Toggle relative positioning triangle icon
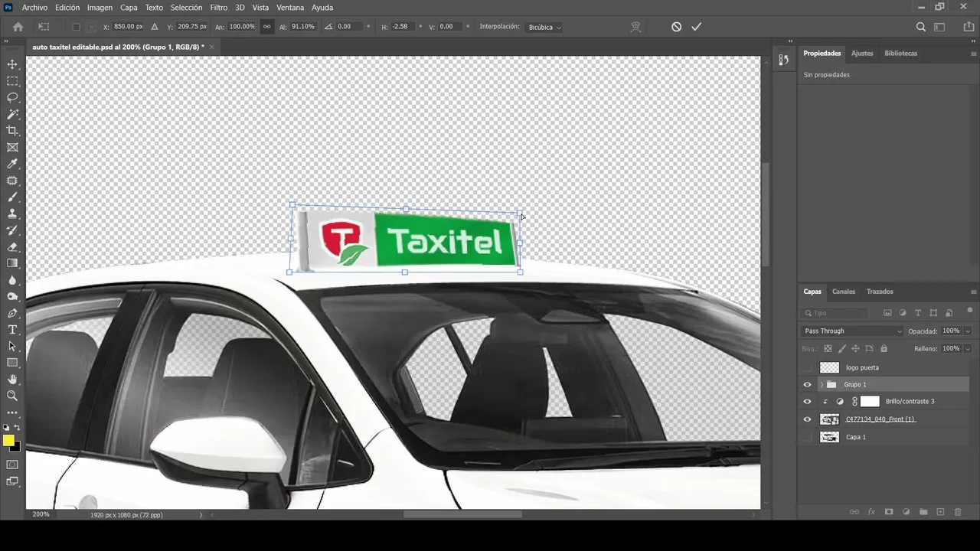The image size is (980, 551). (x=154, y=27)
